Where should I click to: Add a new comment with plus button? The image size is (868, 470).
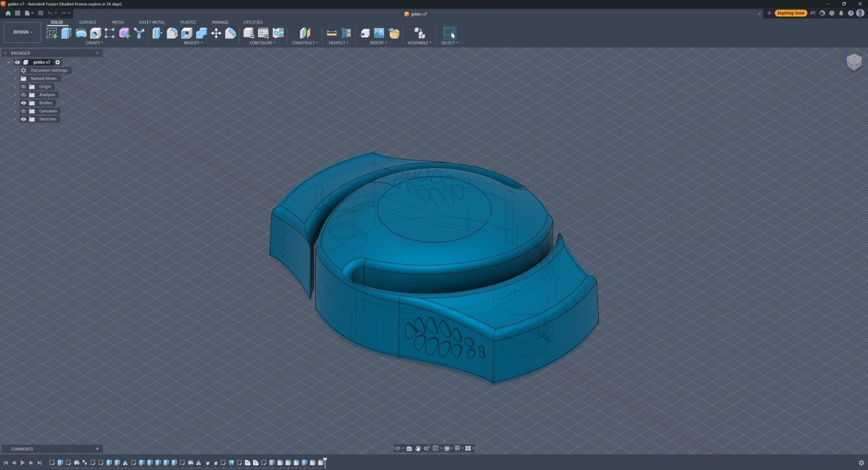[97, 449]
